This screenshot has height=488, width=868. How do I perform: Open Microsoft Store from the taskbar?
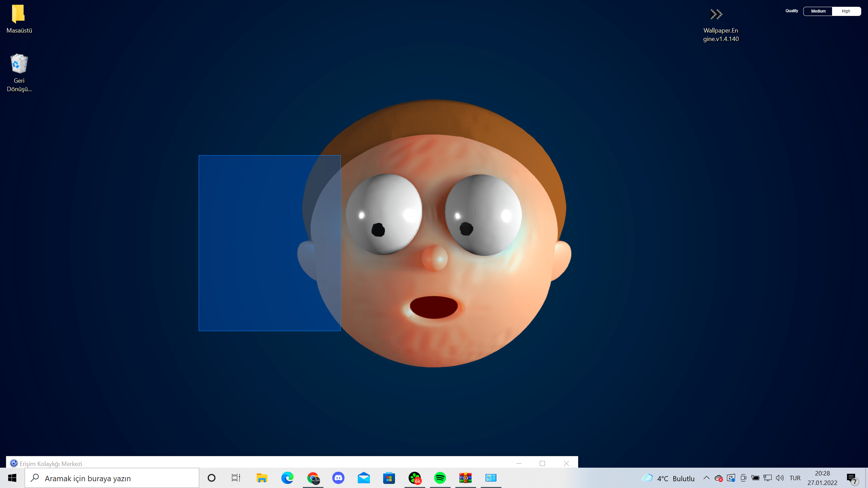pyautogui.click(x=389, y=478)
